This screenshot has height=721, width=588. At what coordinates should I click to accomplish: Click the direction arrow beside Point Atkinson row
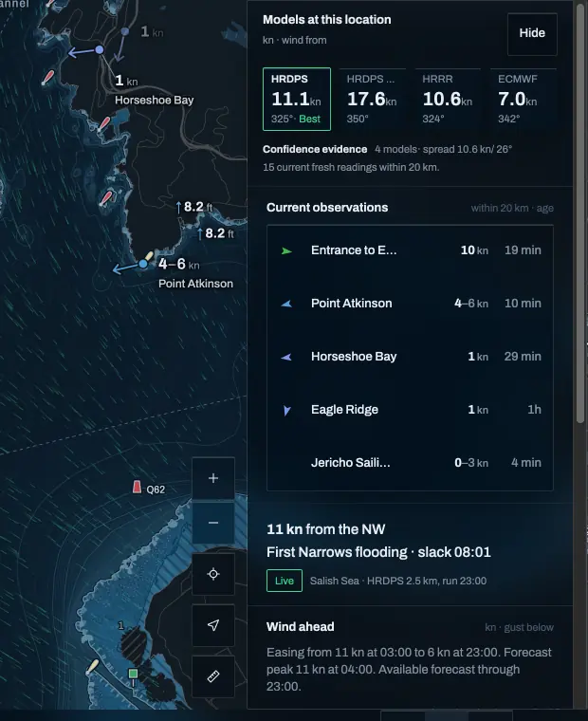point(286,304)
